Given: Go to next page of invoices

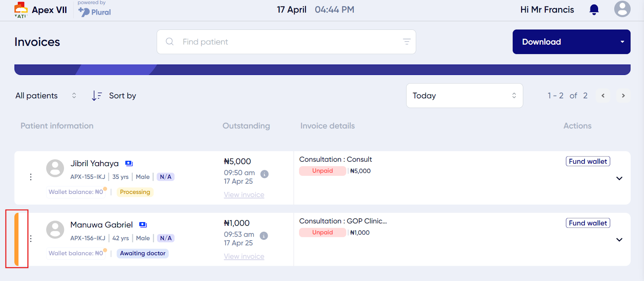Looking at the screenshot, I should tap(623, 96).
